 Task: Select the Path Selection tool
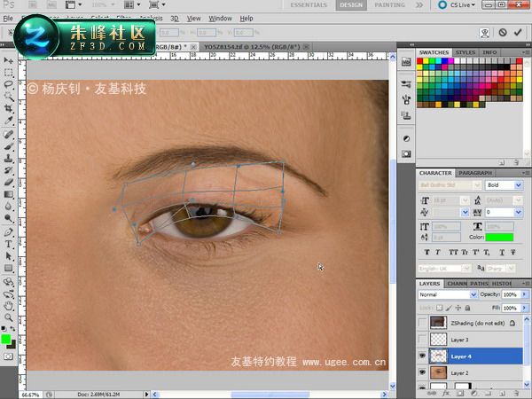point(9,256)
